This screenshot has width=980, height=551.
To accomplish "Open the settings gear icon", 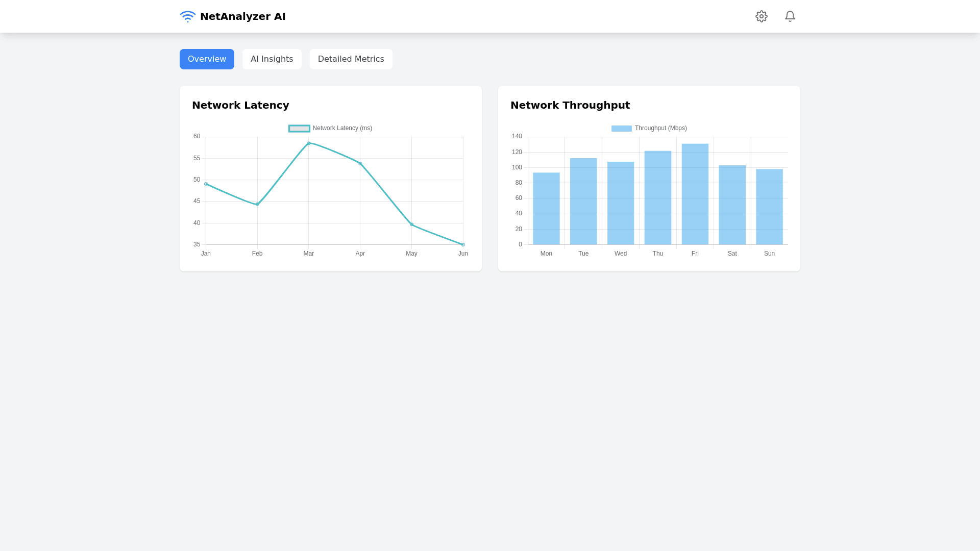I will coord(761,16).
